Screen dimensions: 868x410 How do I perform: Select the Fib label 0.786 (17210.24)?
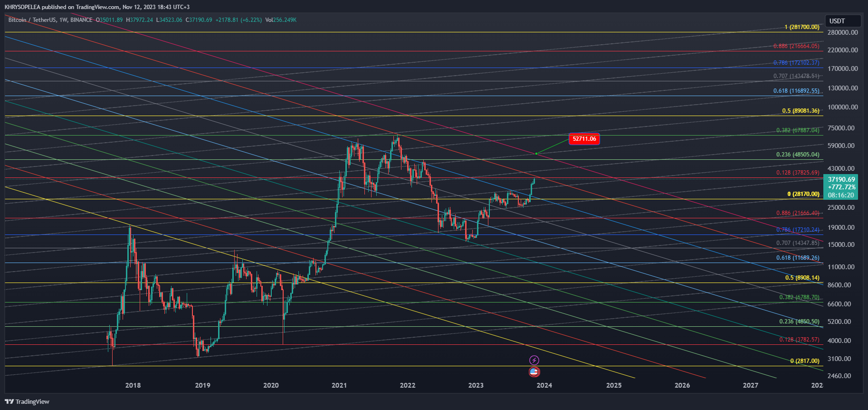tap(798, 230)
